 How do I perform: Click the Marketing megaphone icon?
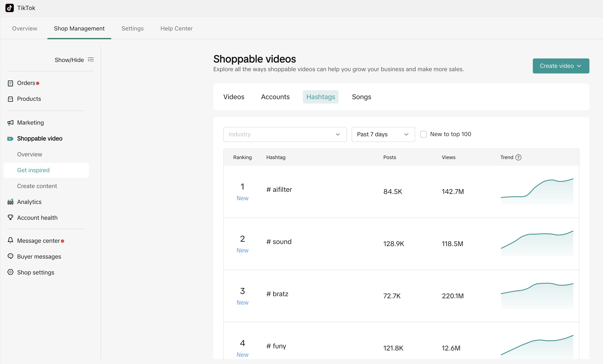click(10, 123)
